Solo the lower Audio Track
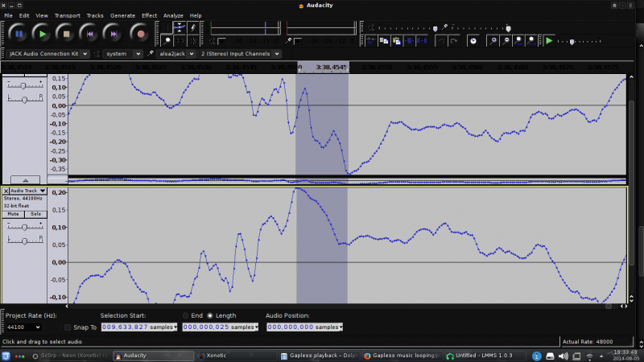Screen dimensions: 644x362 pyautogui.click(x=35, y=214)
